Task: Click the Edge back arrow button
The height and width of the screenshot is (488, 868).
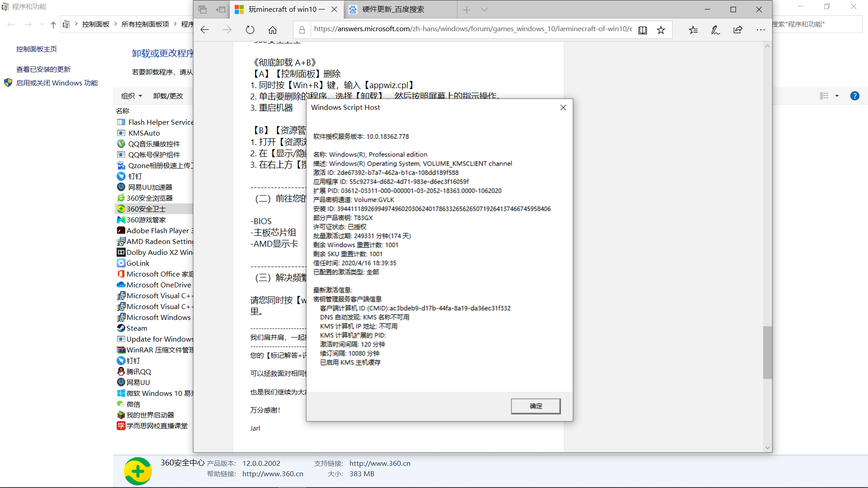Action: 205,30
